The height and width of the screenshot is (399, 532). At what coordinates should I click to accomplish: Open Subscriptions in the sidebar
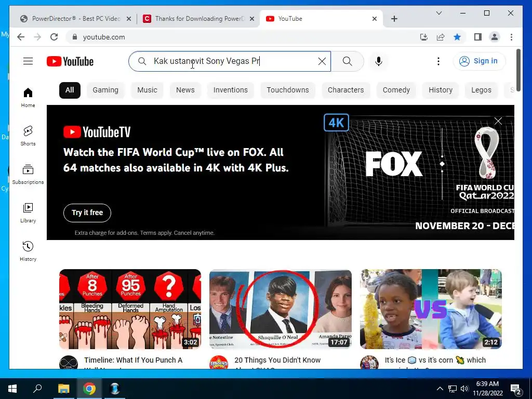[x=28, y=175]
